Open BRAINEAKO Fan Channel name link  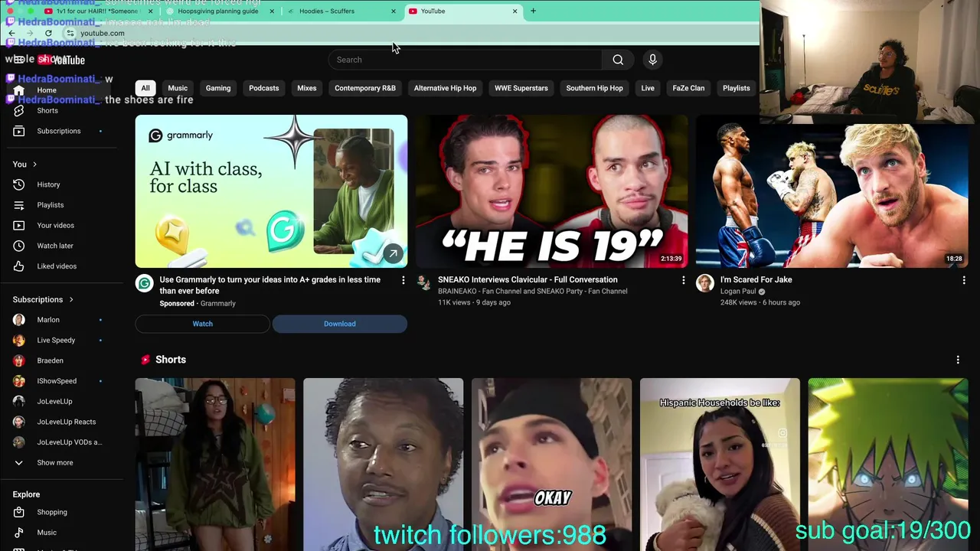(x=533, y=292)
